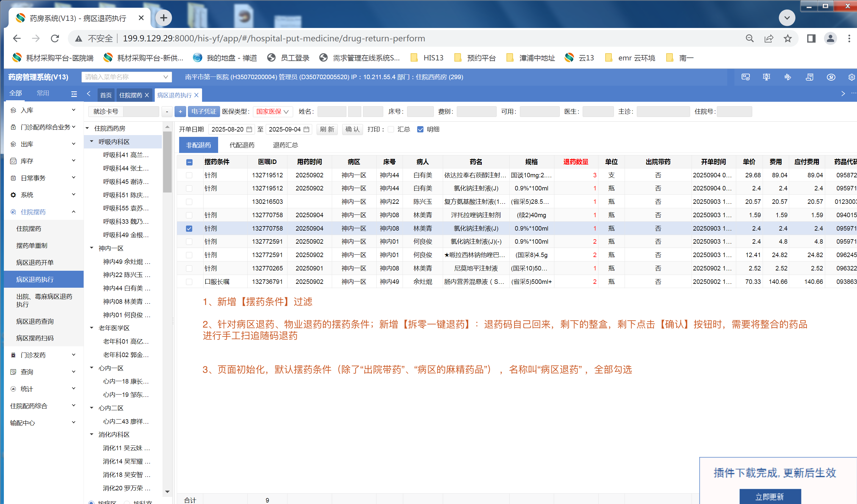Click the 刷新 button

click(327, 129)
